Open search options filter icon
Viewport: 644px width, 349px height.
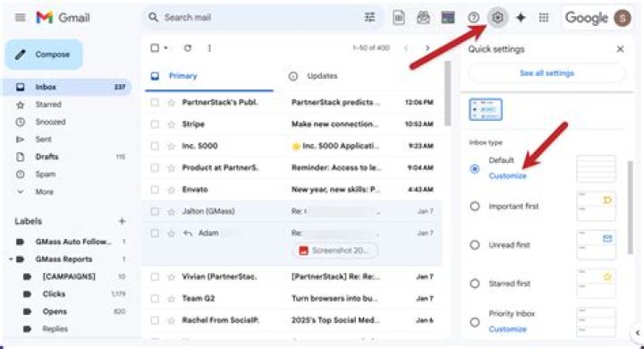pyautogui.click(x=369, y=17)
